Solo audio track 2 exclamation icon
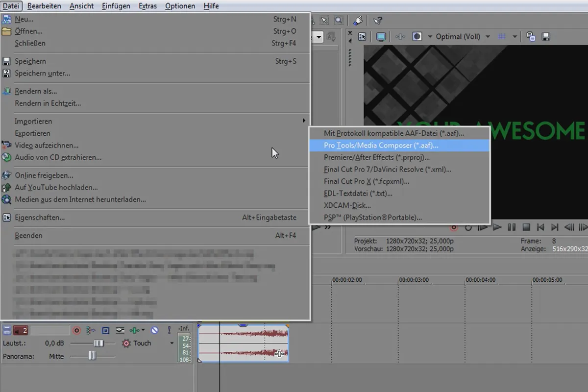The image size is (588, 392). [x=169, y=331]
